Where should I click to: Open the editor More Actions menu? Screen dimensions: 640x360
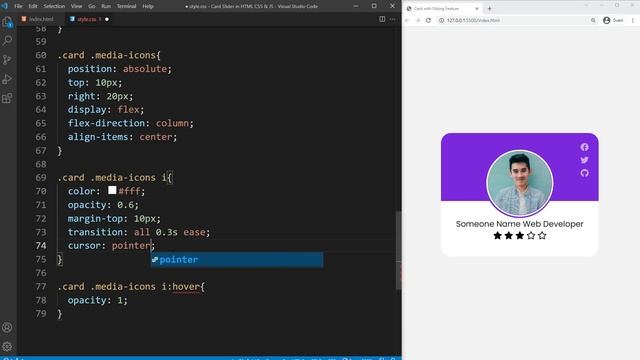pos(393,19)
